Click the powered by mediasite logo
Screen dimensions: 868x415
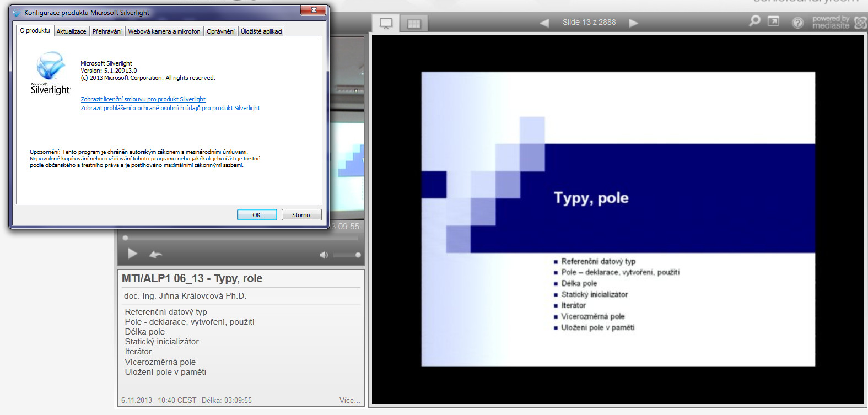point(839,22)
